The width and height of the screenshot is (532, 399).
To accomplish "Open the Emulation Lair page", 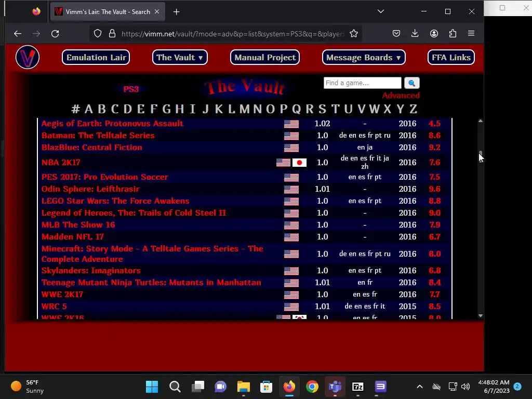I will tap(96, 57).
